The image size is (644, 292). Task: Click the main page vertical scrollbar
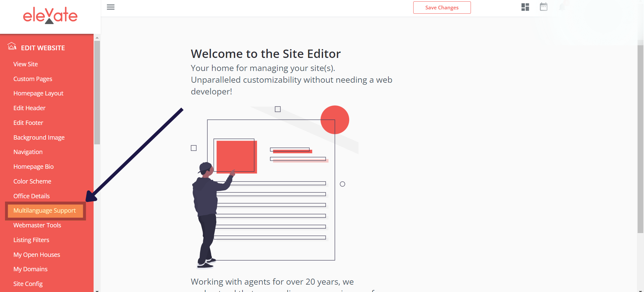640,139
